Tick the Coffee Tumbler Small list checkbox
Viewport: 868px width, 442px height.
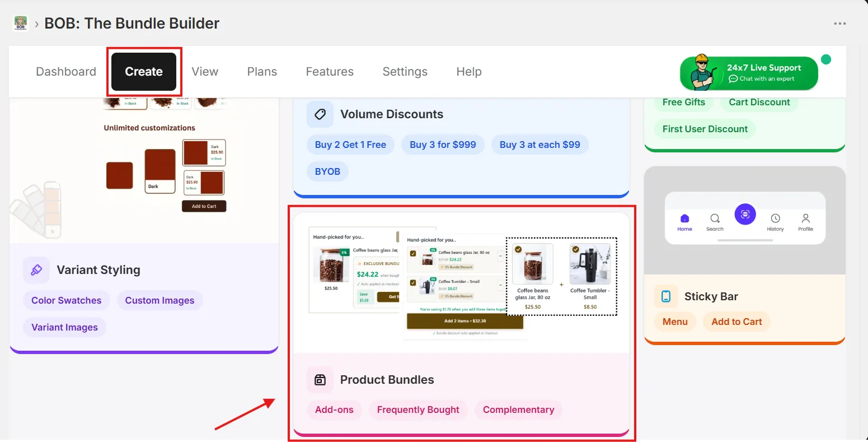click(413, 283)
